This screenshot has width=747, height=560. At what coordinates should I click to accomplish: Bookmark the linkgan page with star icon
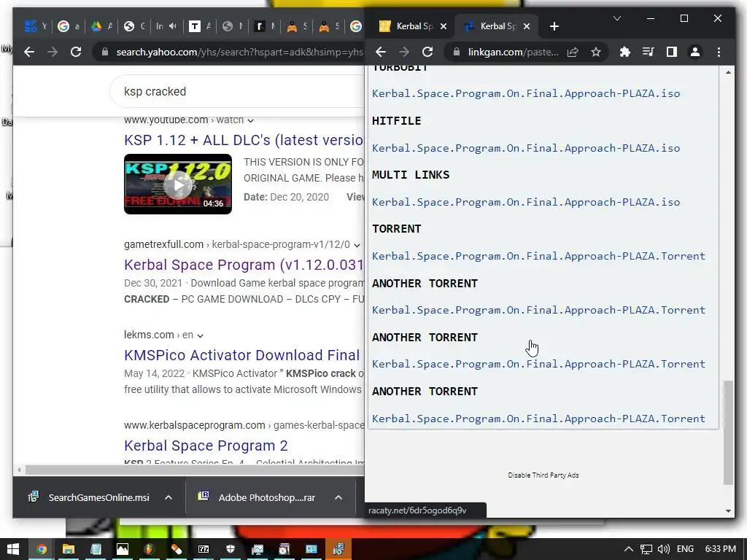tap(596, 52)
